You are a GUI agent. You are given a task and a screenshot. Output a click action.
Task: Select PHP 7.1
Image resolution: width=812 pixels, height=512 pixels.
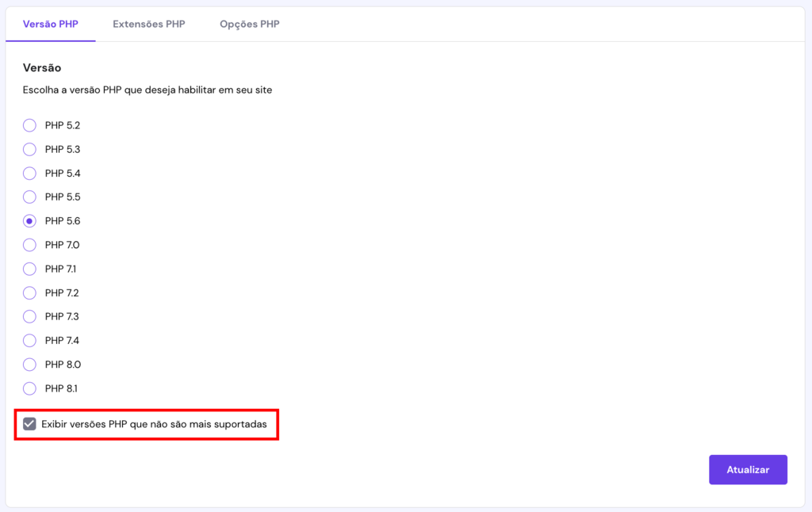[29, 268]
